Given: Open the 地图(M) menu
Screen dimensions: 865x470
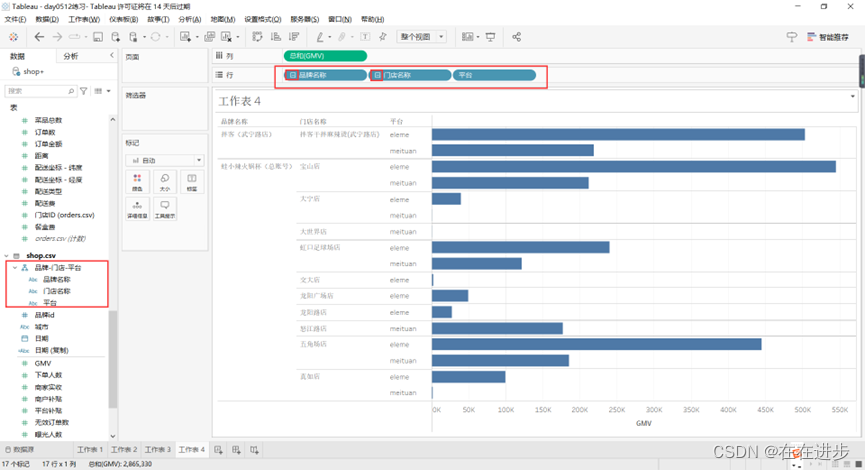Looking at the screenshot, I should [x=222, y=19].
